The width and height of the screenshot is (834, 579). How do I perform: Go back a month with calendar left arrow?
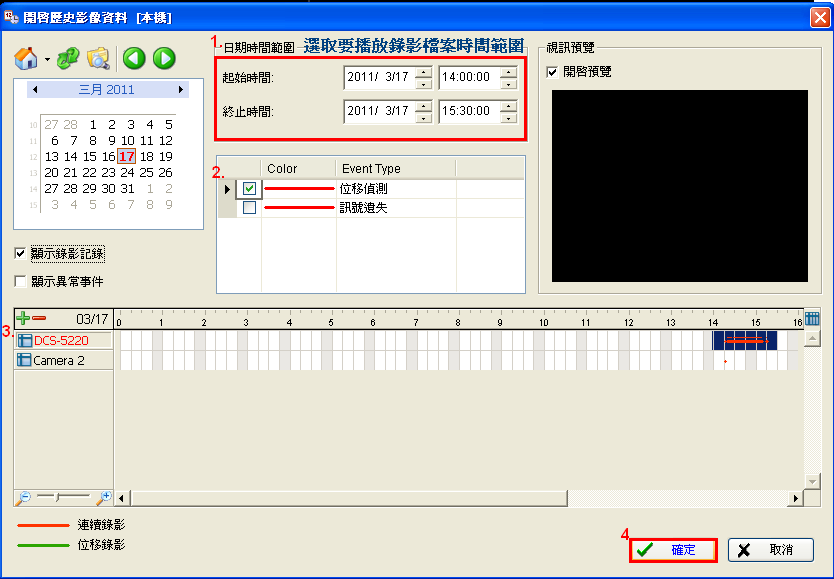coord(35,90)
